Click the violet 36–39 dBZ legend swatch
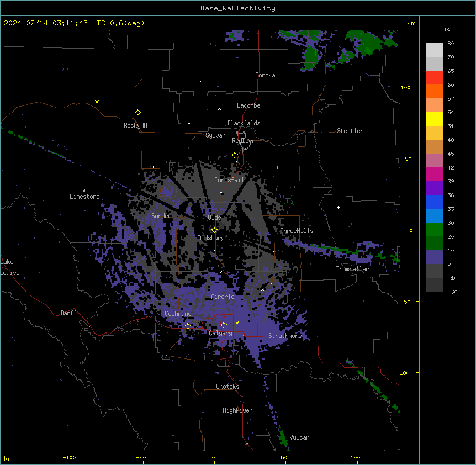This screenshot has width=476, height=465. (434, 188)
